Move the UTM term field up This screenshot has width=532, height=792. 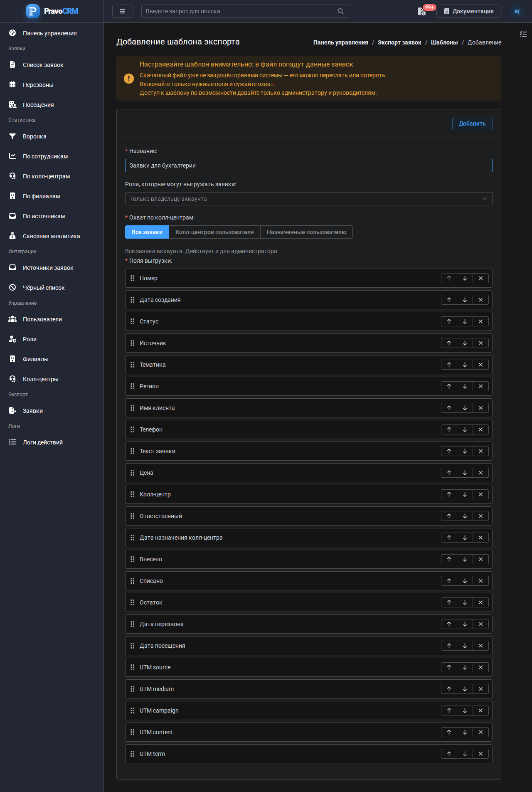click(449, 754)
